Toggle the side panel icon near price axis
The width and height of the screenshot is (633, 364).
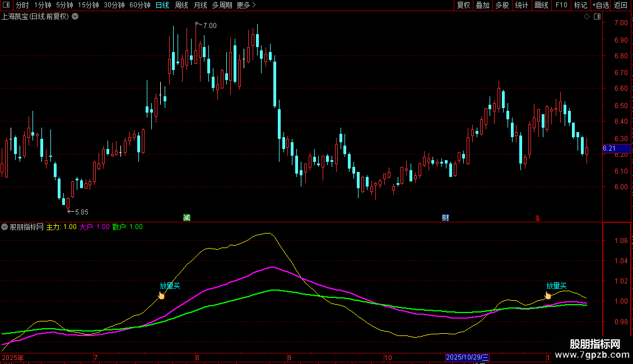(597, 17)
